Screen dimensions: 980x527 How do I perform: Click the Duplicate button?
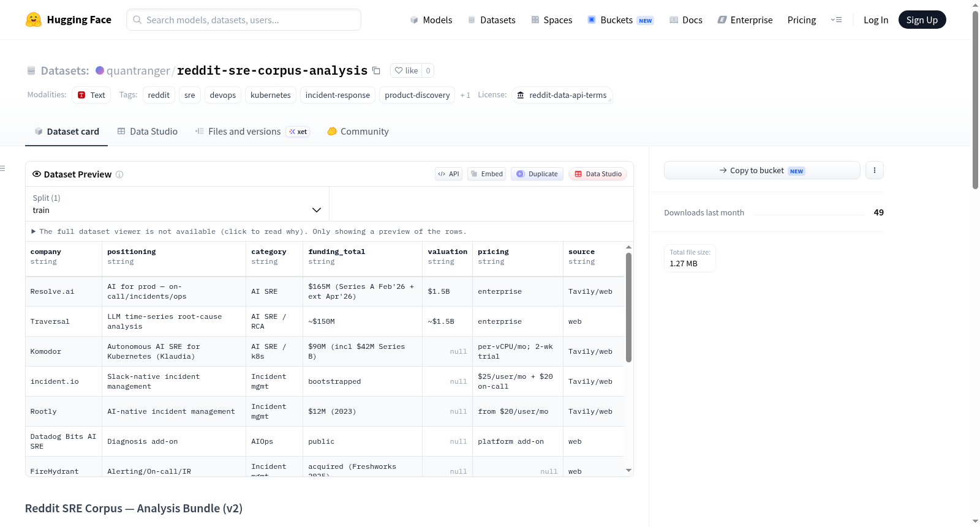click(x=537, y=174)
